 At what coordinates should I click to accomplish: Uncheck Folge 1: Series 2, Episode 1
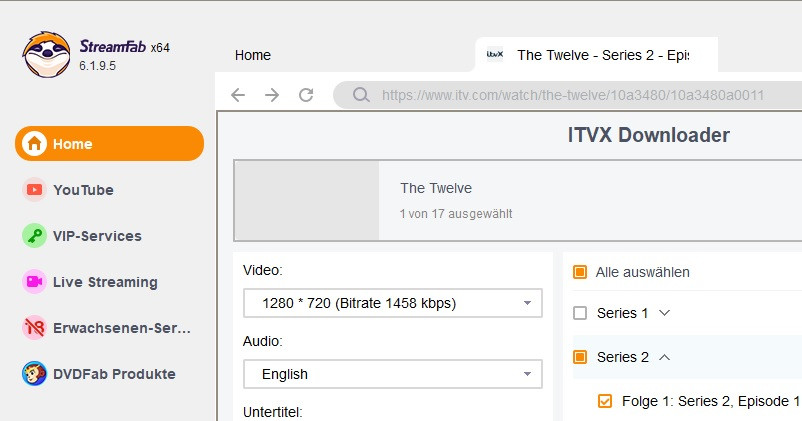coord(605,401)
